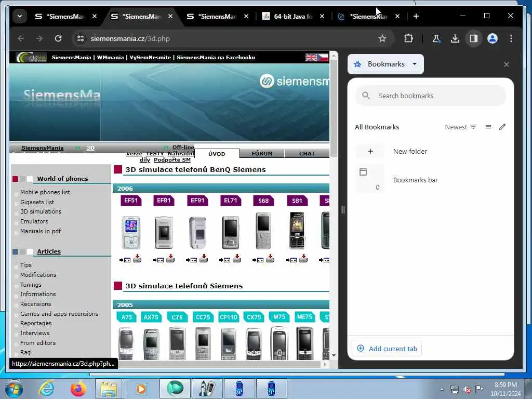Screen dimensions: 532x399
Task: Open the Bookmarks bar folder
Action: coord(431,179)
